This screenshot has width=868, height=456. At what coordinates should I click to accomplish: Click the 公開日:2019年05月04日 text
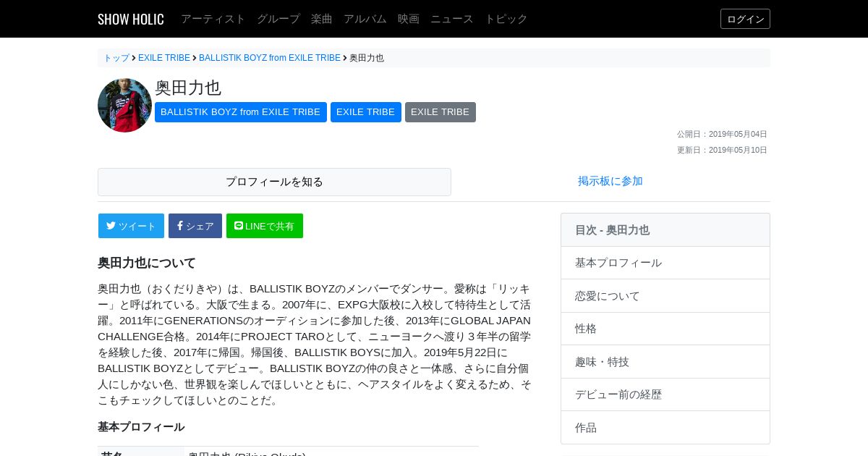[722, 134]
